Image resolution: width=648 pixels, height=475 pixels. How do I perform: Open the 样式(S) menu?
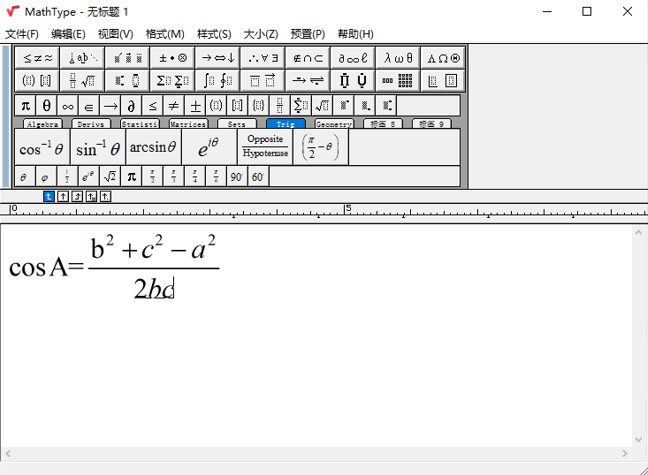[x=214, y=34]
